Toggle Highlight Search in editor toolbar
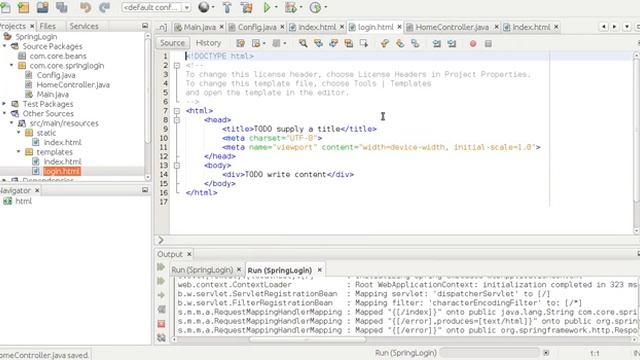Screen dimensions: 640x360 coord(349,43)
